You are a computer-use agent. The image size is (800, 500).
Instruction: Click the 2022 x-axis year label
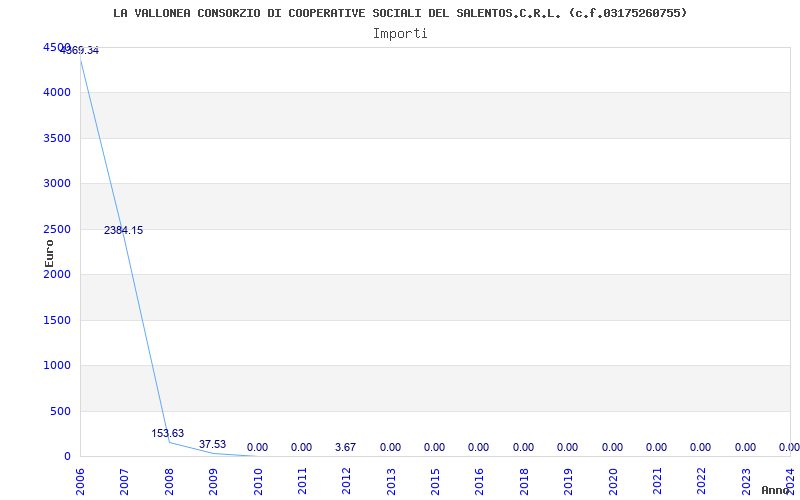pos(702,481)
